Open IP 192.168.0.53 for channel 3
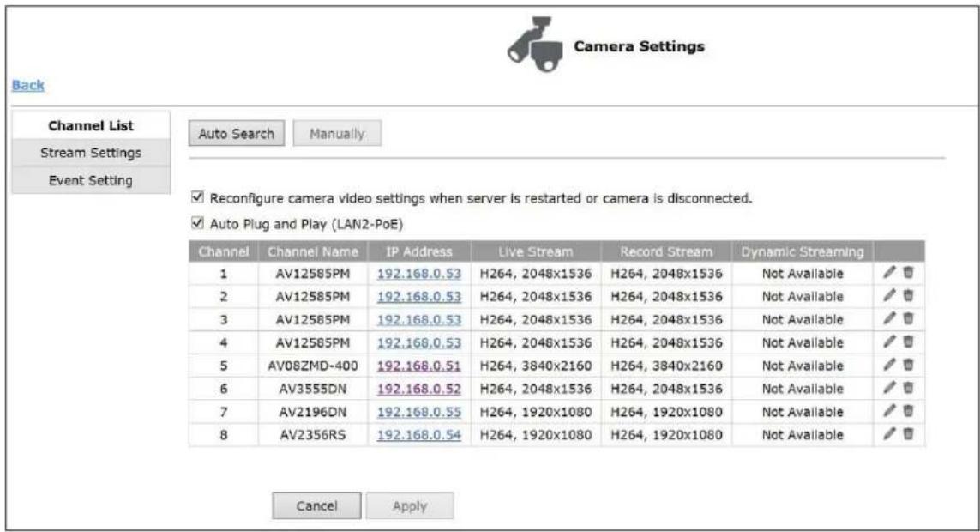This screenshot has width=980, height=532. (x=418, y=320)
